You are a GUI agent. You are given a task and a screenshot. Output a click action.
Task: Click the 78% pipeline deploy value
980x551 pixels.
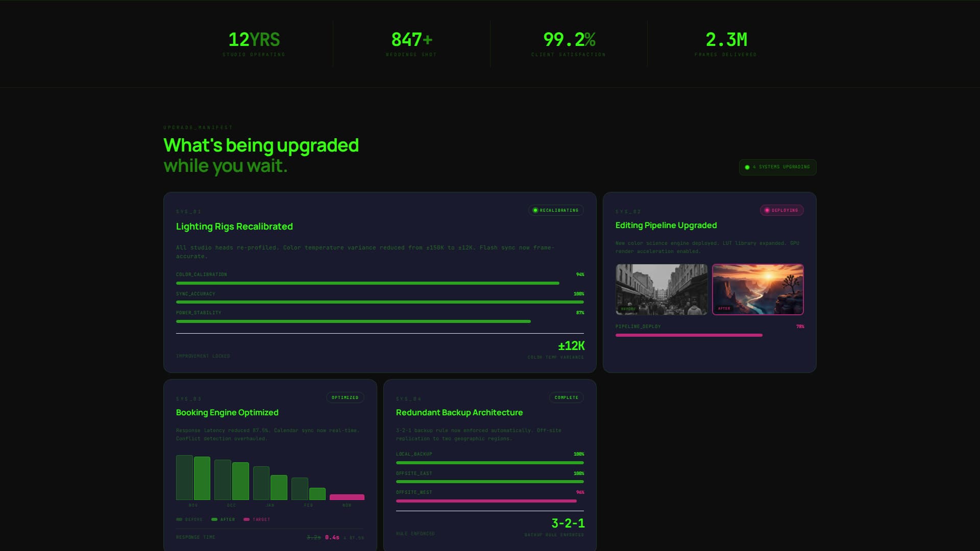pos(800,327)
